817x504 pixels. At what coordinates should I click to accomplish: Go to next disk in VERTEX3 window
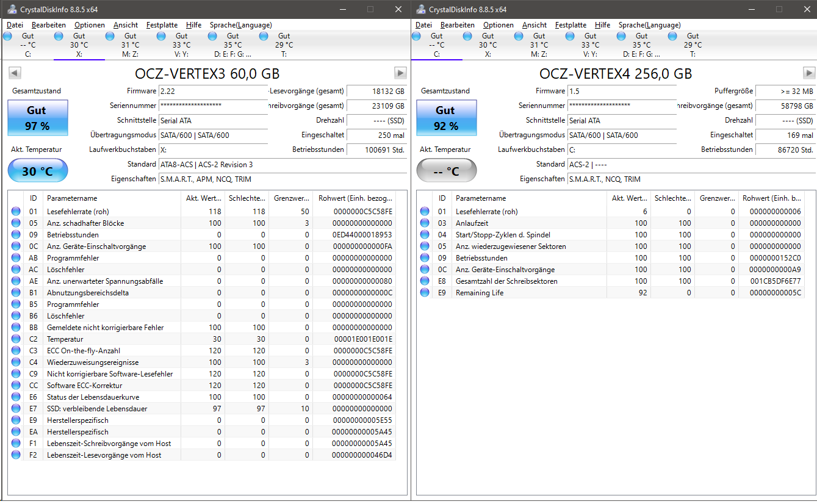(400, 73)
